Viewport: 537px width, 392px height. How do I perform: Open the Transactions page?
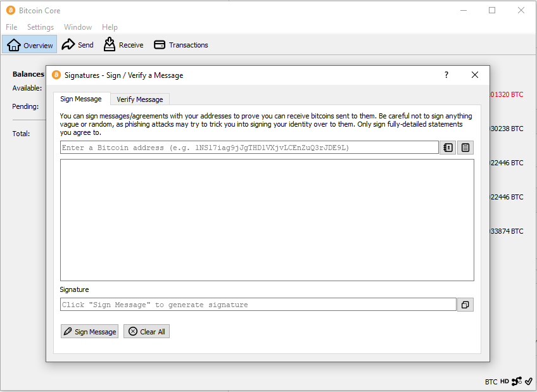(181, 45)
